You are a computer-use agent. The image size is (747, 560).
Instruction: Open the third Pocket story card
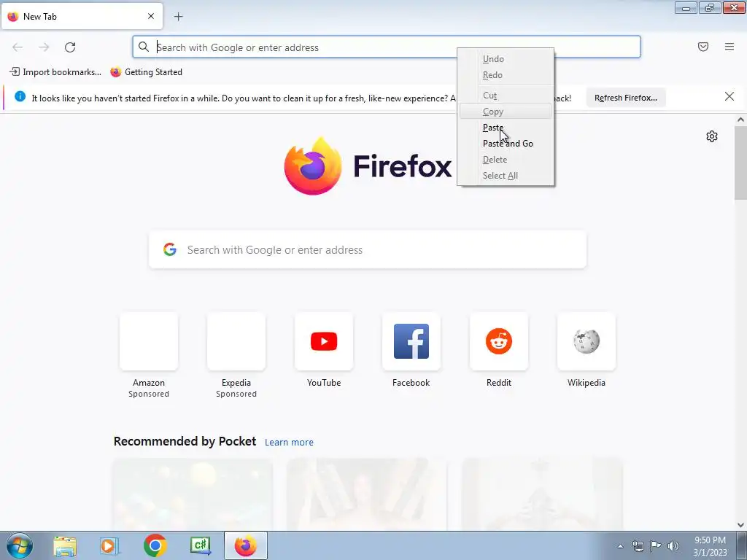(542, 494)
